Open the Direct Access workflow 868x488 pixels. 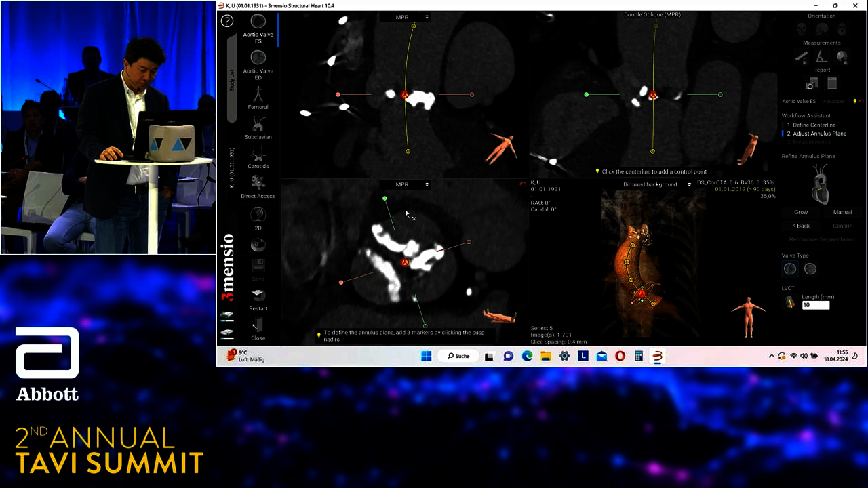(258, 187)
